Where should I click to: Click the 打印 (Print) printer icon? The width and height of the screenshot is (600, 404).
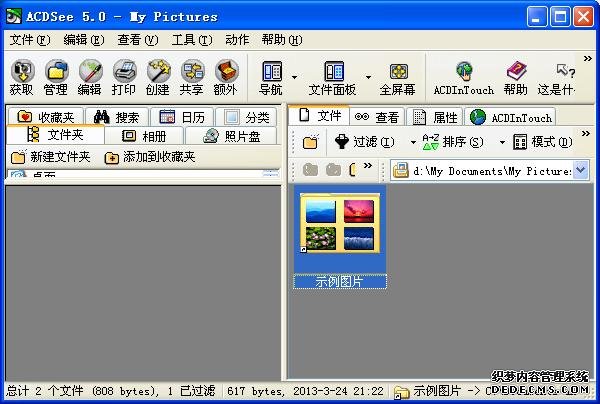tap(124, 71)
